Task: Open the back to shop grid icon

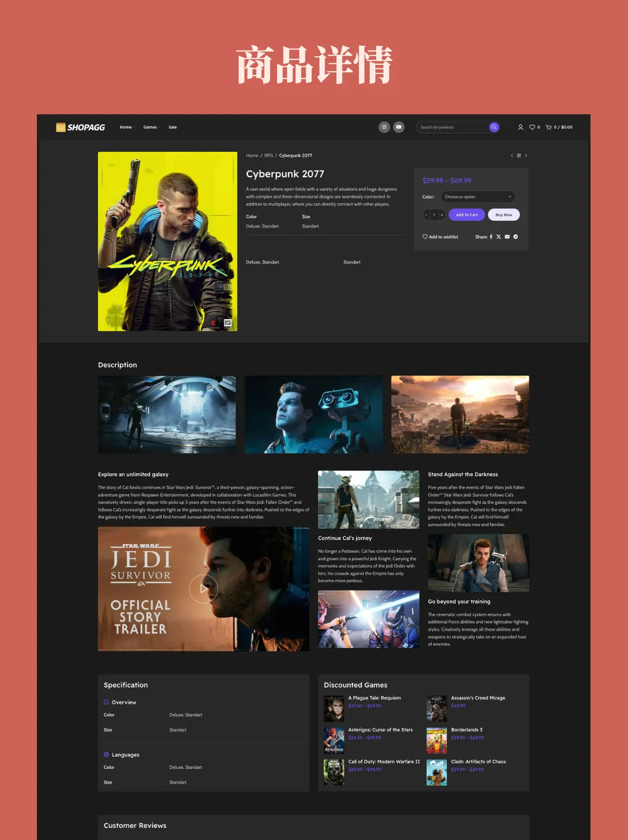Action: click(x=519, y=155)
